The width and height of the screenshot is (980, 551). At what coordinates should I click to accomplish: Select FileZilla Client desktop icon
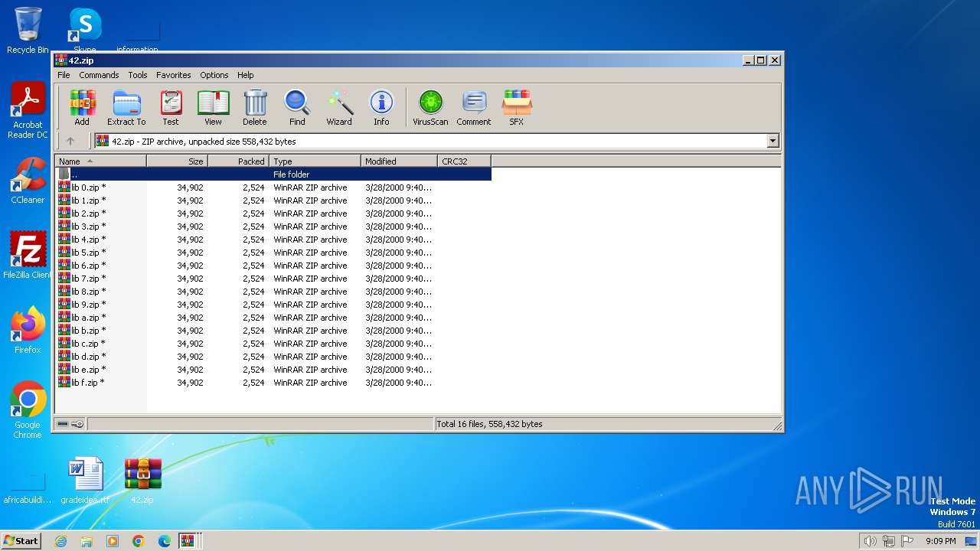point(28,255)
